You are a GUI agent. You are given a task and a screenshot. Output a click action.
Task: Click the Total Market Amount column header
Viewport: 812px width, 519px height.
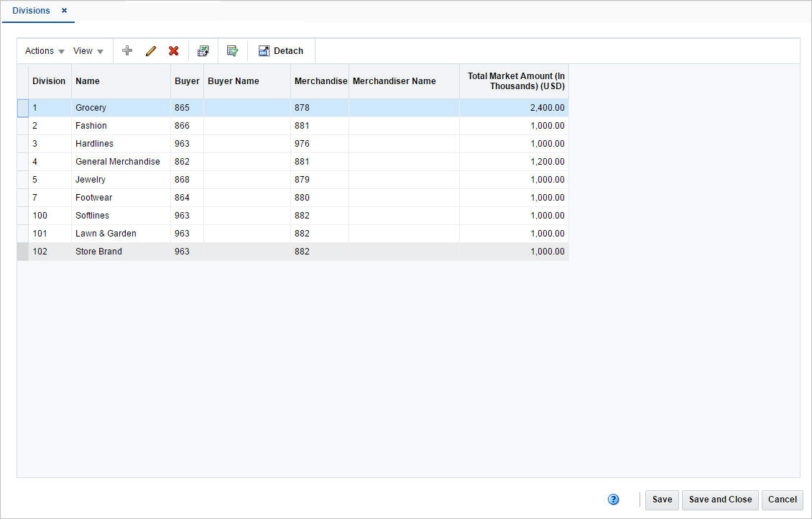[x=515, y=81]
